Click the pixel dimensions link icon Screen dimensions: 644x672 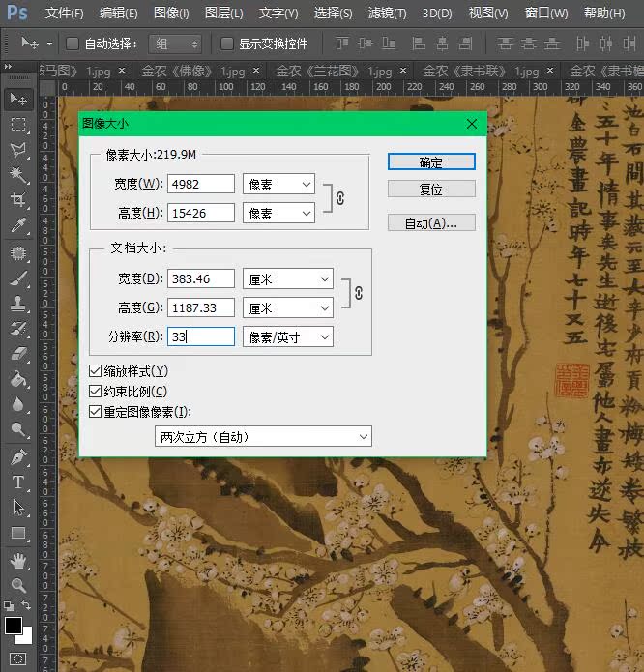click(340, 198)
